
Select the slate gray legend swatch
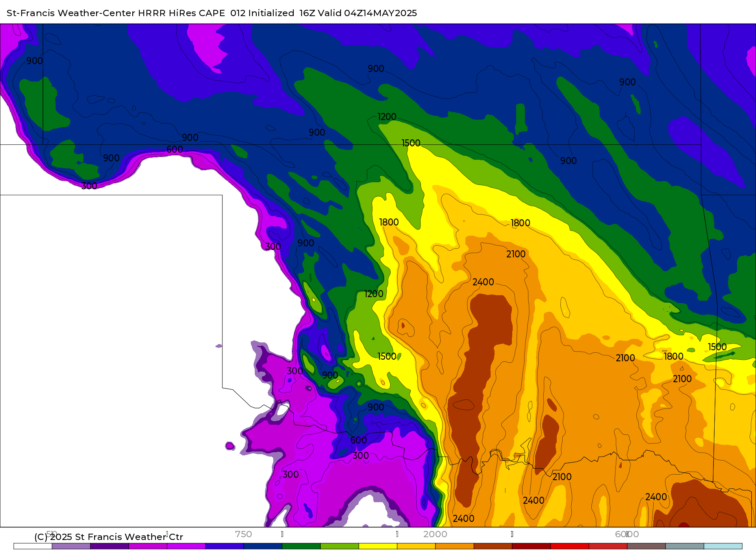click(685, 546)
